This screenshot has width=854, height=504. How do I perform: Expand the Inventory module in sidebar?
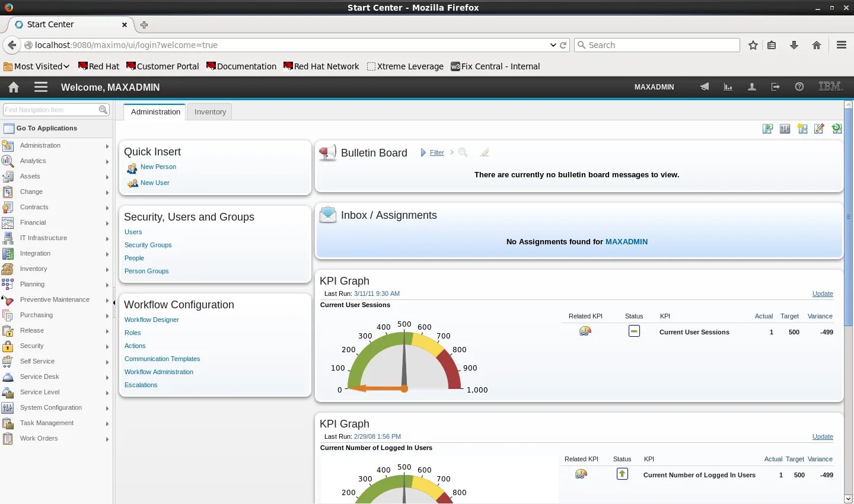point(56,269)
